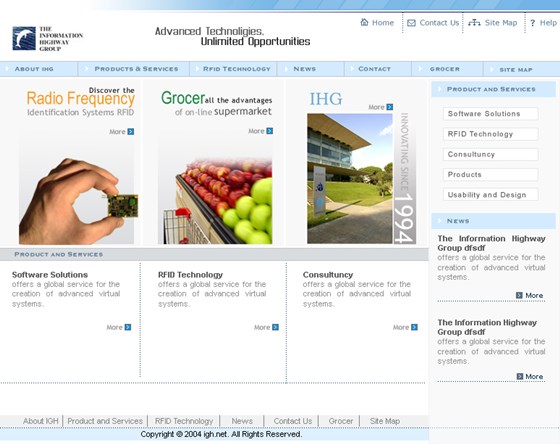Open the Site Map item in navigation bar
Image resolution: width=560 pixels, height=444 pixels.
pyautogui.click(x=516, y=70)
